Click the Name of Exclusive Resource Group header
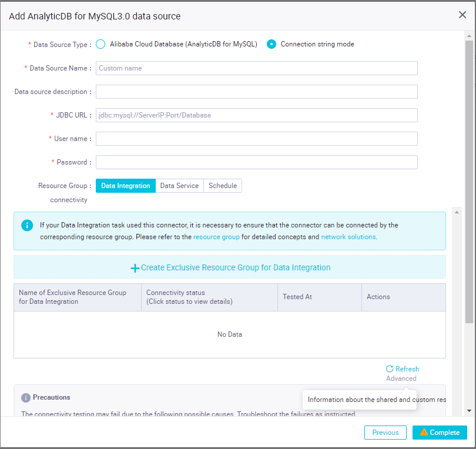476x449 pixels. pyautogui.click(x=78, y=297)
